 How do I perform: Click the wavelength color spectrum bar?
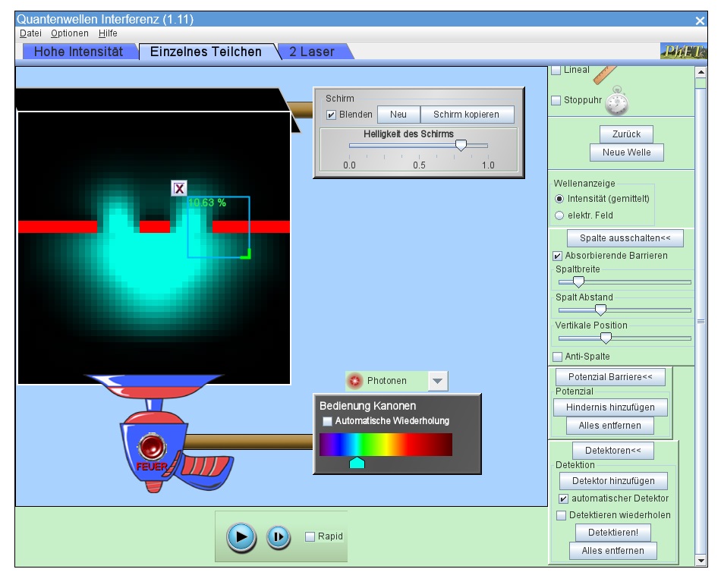click(386, 444)
